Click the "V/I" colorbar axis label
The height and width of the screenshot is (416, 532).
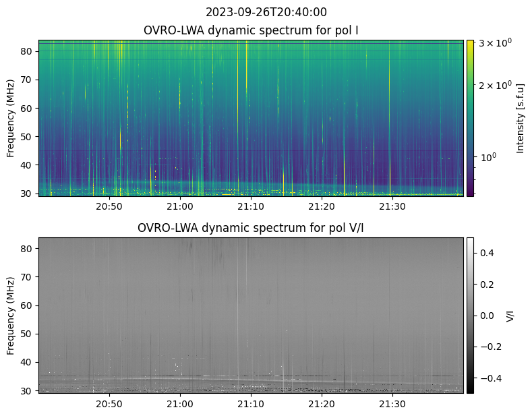pos(510,315)
